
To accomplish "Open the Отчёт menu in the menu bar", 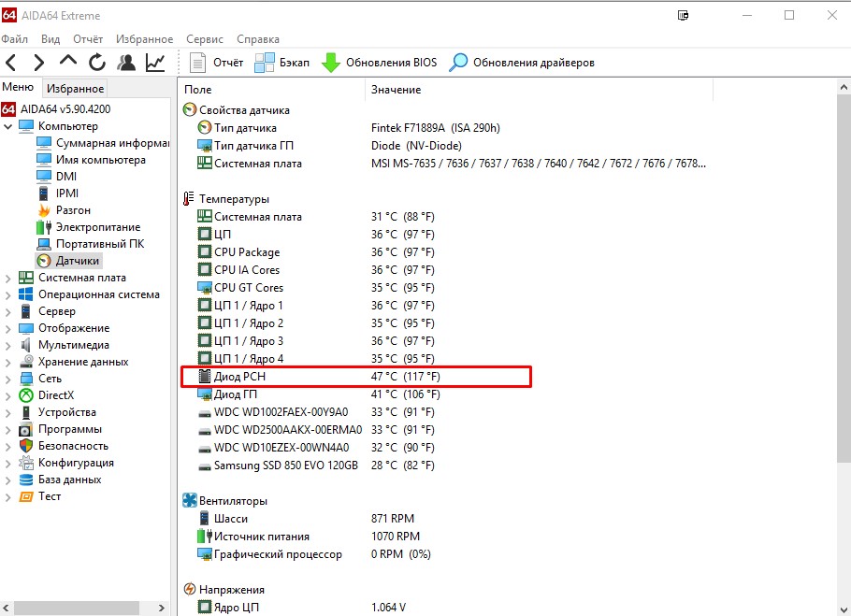I will [88, 39].
